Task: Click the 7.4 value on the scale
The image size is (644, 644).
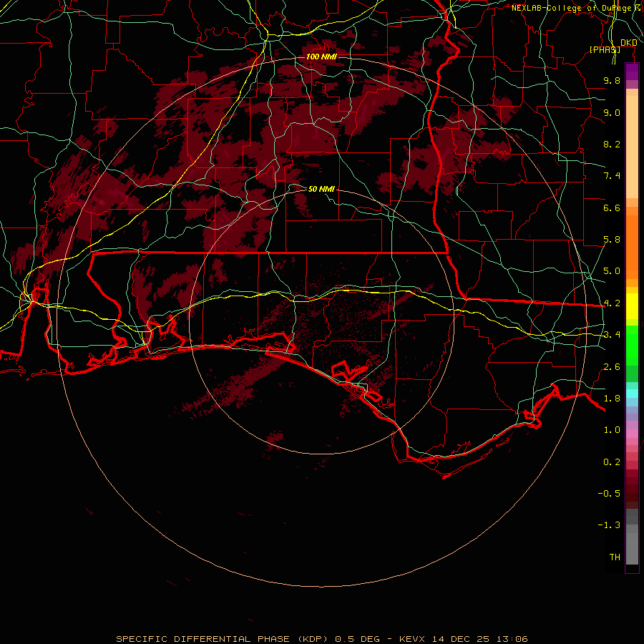Action: (612, 176)
